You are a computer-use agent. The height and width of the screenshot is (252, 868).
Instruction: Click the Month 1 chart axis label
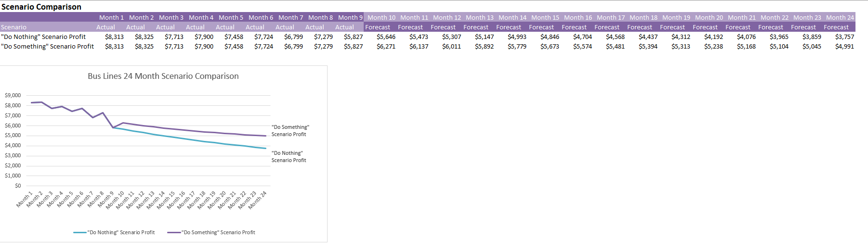click(24, 199)
